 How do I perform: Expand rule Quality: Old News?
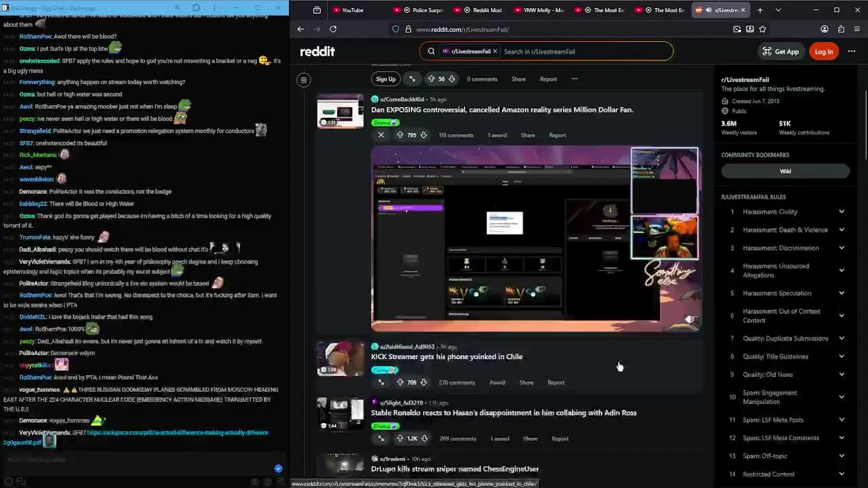(x=842, y=375)
